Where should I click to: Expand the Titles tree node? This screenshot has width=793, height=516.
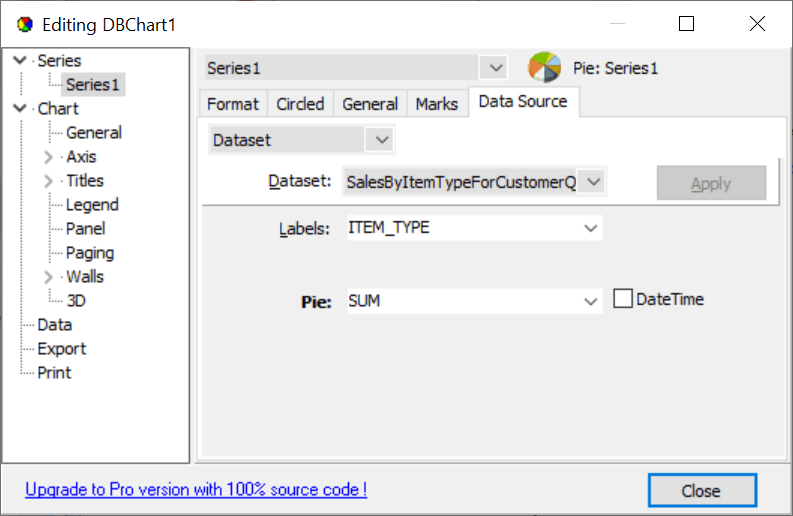[x=48, y=181]
